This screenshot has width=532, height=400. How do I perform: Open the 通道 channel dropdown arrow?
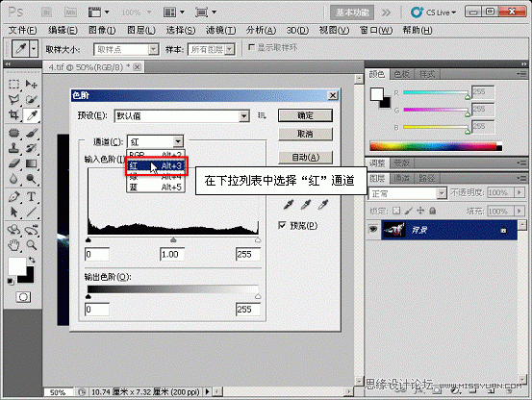coord(178,141)
